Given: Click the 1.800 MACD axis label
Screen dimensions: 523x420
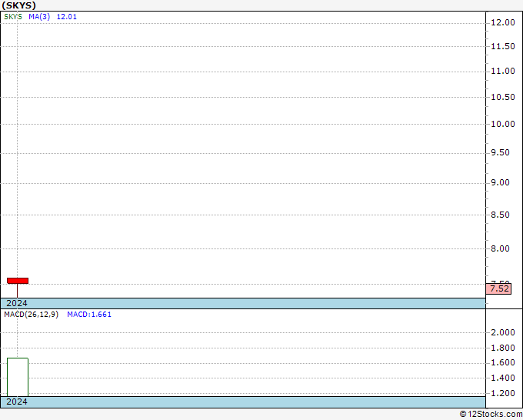Looking at the screenshot, I should click(x=503, y=348).
